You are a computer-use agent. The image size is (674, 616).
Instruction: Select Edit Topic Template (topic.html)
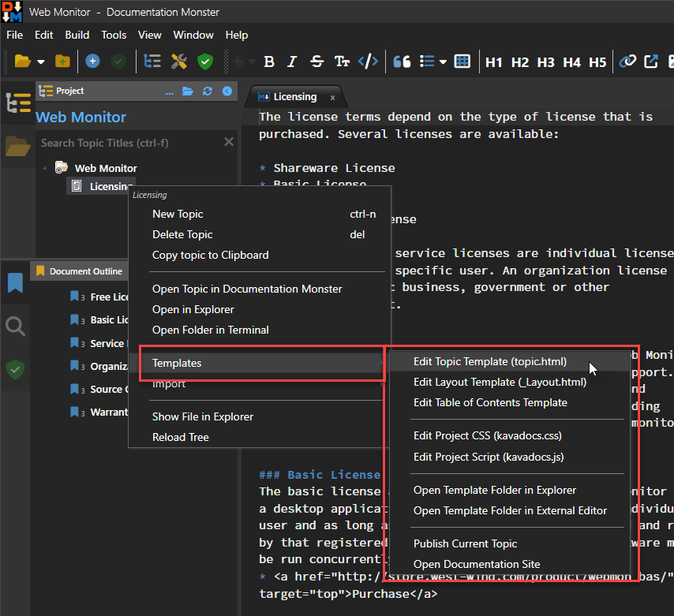(x=509, y=362)
